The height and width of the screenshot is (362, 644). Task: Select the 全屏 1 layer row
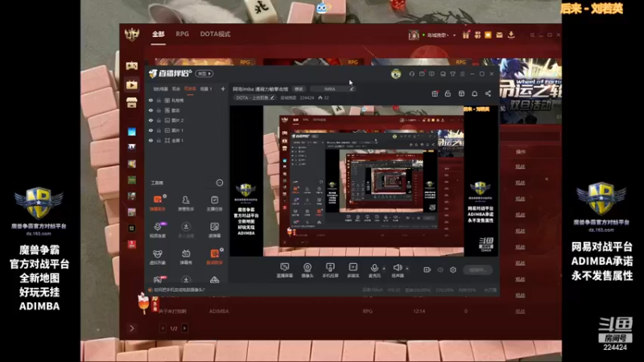coord(187,140)
